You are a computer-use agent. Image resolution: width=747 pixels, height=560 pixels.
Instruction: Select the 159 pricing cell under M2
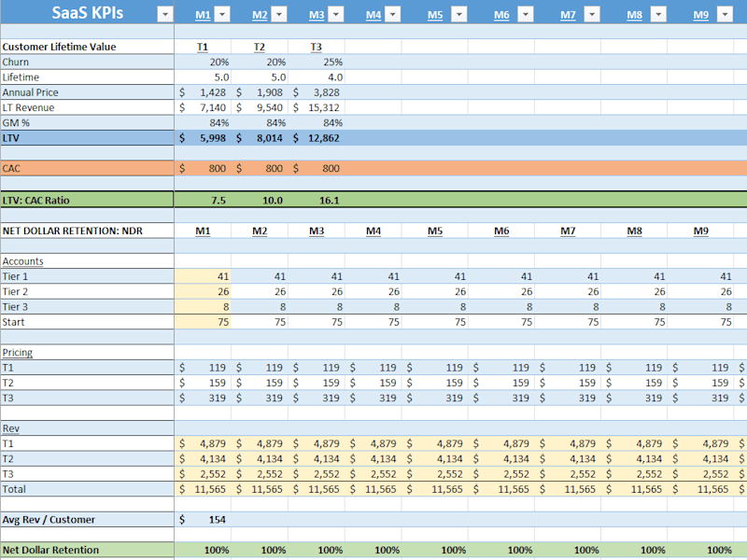pyautogui.click(x=260, y=383)
